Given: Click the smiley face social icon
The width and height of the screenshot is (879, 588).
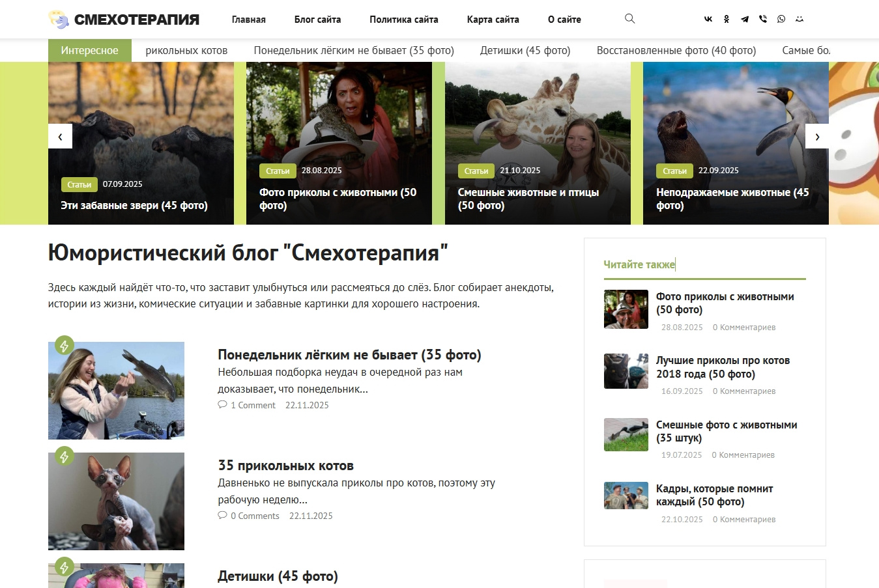Looking at the screenshot, I should pos(800,20).
